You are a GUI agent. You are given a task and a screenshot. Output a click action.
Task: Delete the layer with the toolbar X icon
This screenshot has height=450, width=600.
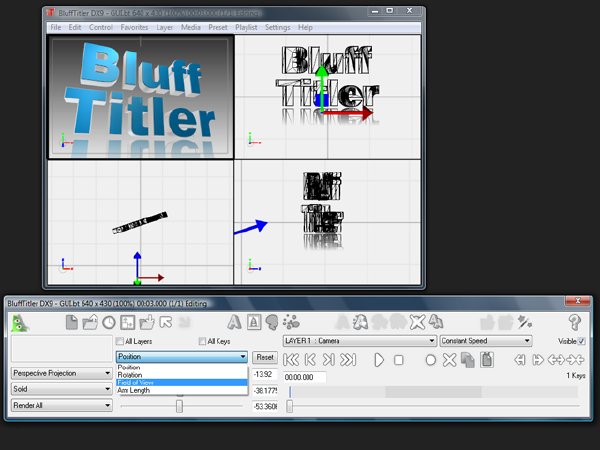pyautogui.click(x=417, y=322)
